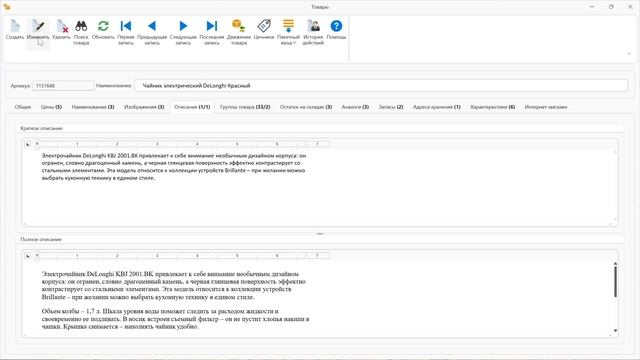Open История действий icon

(313, 26)
